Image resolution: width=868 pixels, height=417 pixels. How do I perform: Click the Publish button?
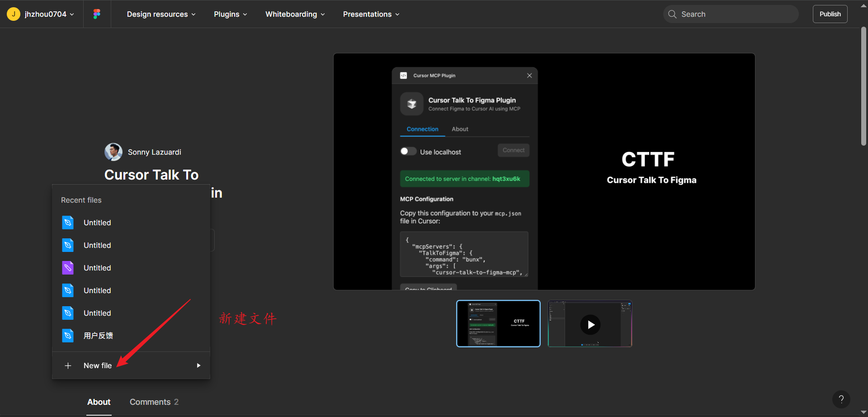[830, 14]
